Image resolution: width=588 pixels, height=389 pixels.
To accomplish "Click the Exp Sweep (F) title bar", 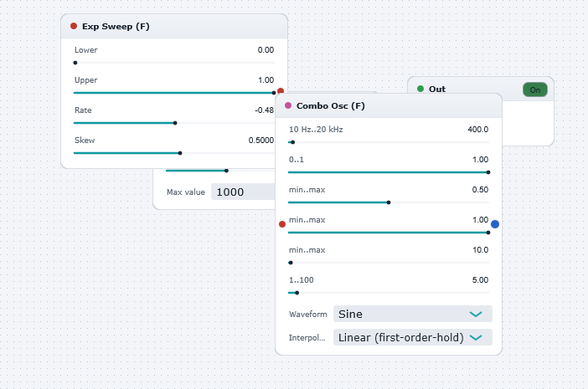I will pyautogui.click(x=174, y=26).
